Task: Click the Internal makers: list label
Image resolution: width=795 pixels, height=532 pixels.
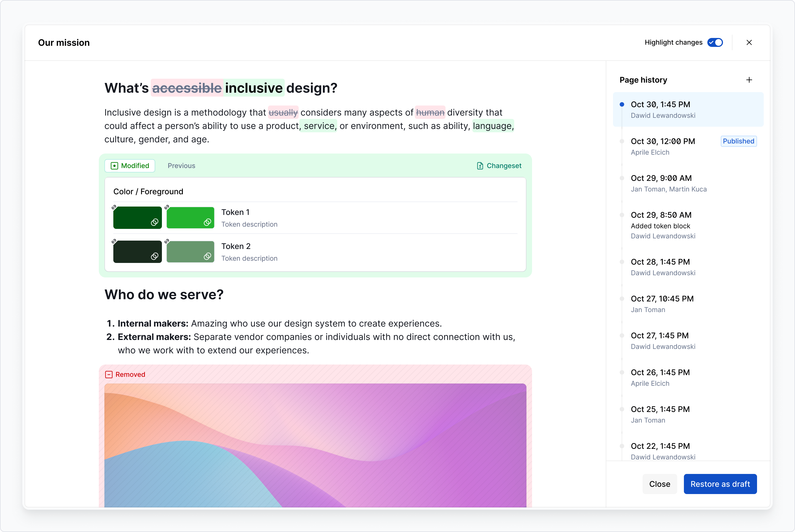Action: pos(153,323)
